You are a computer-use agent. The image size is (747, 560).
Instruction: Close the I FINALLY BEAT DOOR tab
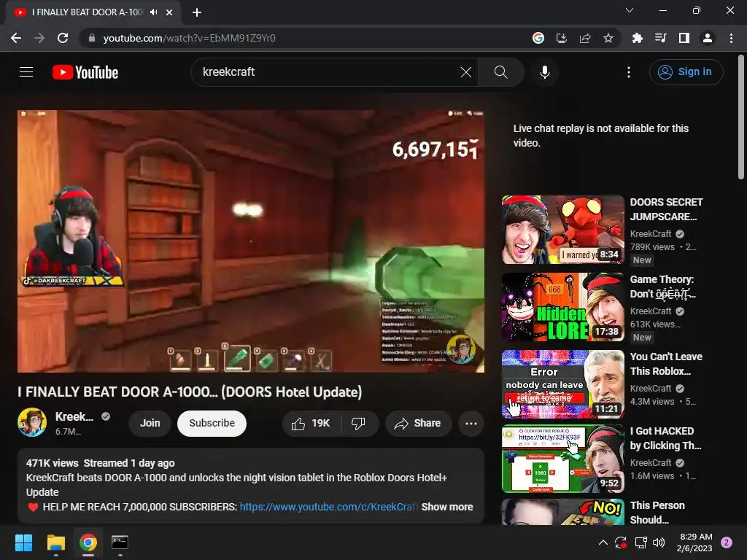(169, 12)
